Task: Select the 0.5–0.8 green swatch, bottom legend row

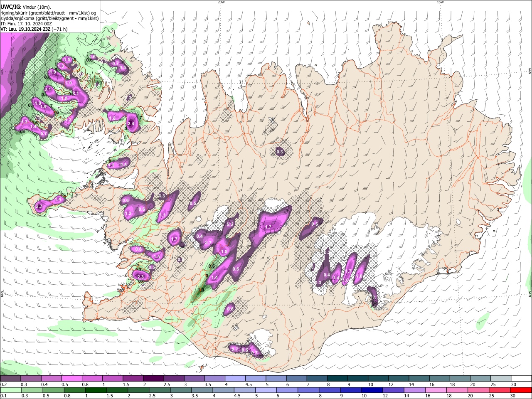Action: (53, 390)
